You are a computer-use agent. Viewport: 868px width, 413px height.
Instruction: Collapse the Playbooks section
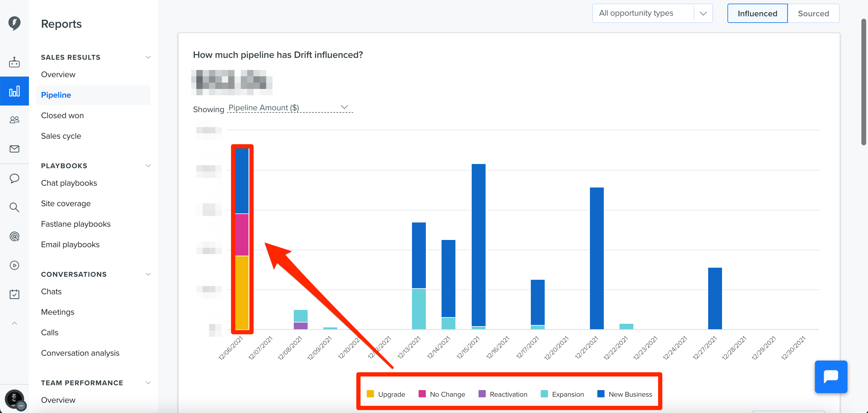pos(148,166)
